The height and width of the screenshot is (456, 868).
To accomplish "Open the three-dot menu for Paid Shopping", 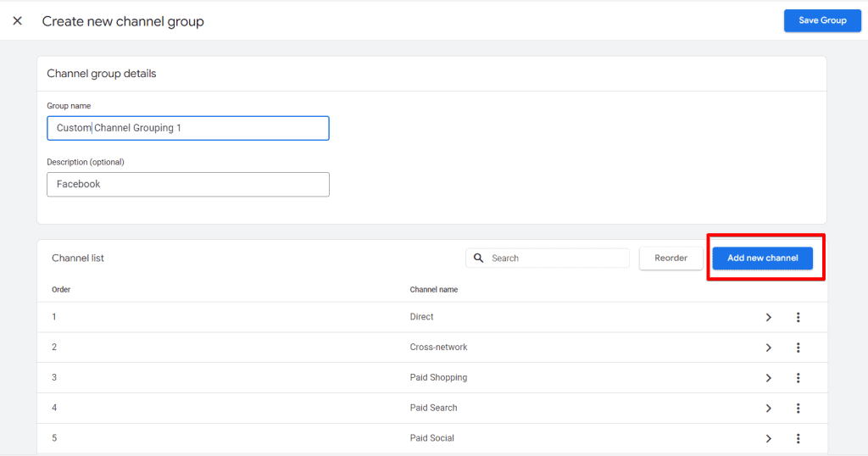I will point(798,378).
